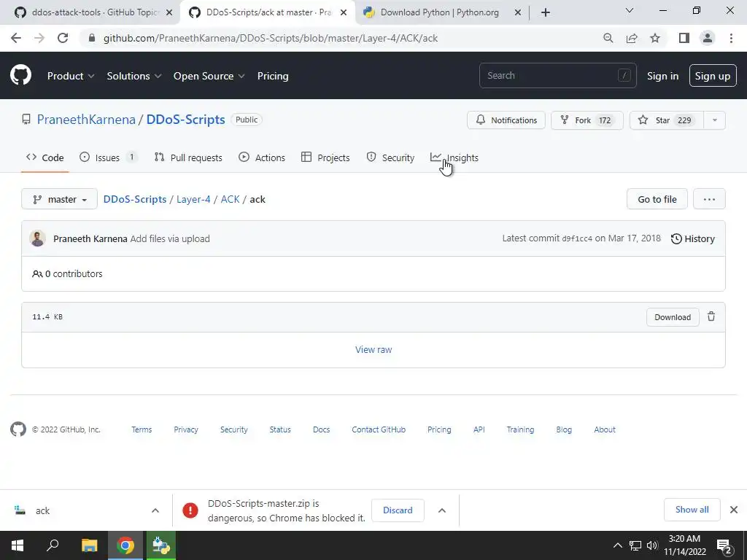
Task: Reload the page with refresh icon
Action: (63, 38)
